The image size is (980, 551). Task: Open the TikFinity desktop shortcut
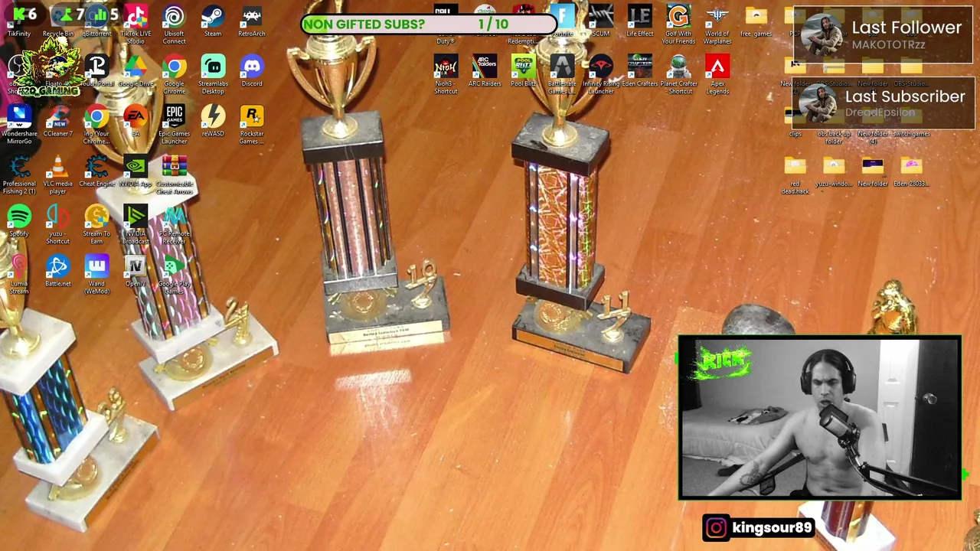tap(19, 21)
